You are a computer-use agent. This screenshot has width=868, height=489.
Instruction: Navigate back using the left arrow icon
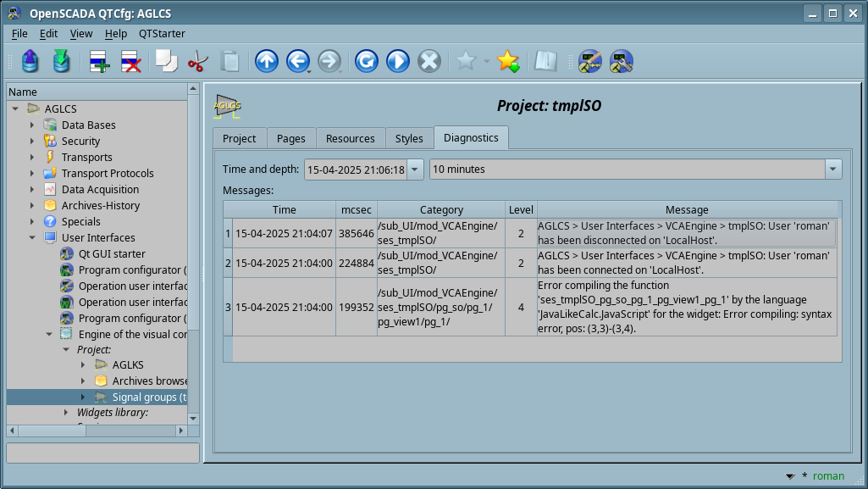point(297,61)
